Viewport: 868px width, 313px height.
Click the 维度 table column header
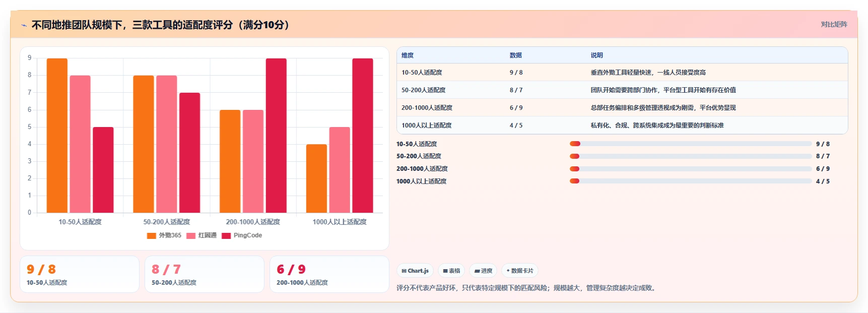point(408,55)
